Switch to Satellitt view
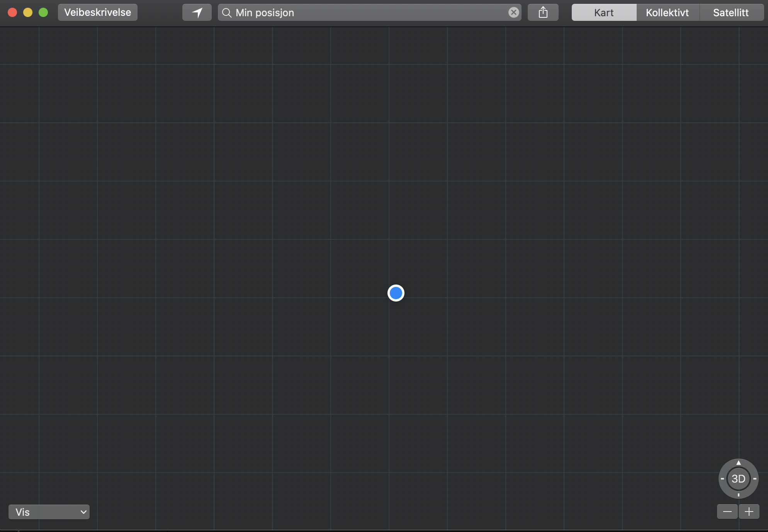The height and width of the screenshot is (532, 768). (731, 12)
